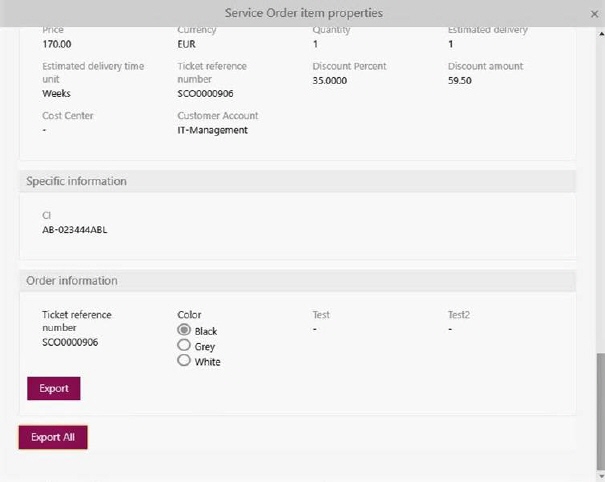
Task: Click the dialog title bar text
Action: [x=303, y=13]
